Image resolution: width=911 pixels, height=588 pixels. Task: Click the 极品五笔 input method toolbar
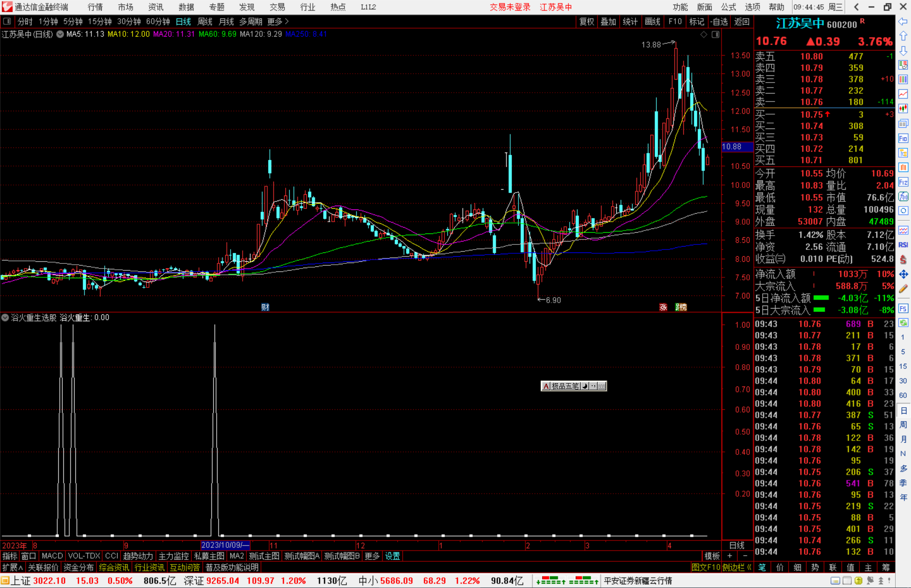point(574,386)
